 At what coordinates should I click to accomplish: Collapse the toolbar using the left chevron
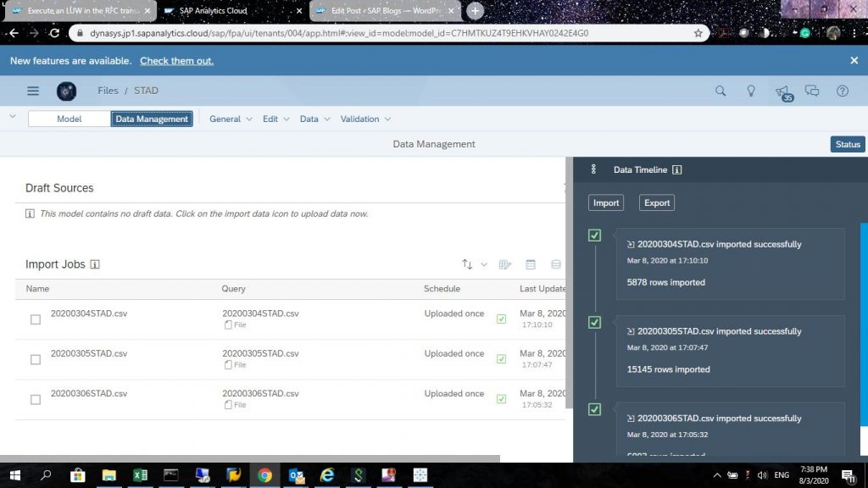tap(13, 117)
